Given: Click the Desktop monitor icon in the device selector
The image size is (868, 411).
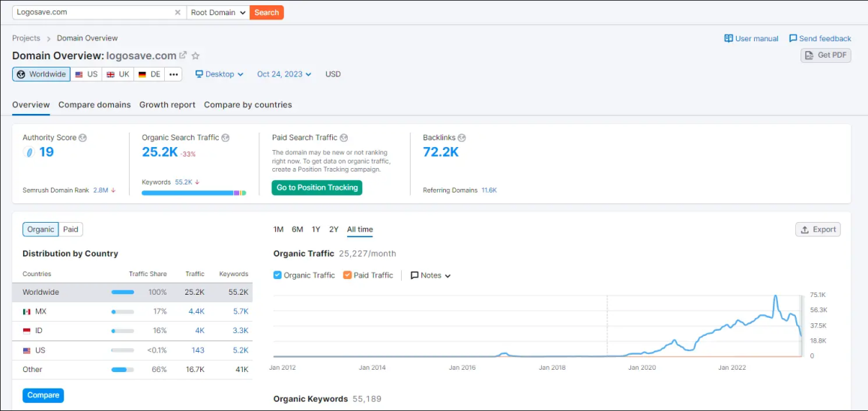Looking at the screenshot, I should (199, 73).
